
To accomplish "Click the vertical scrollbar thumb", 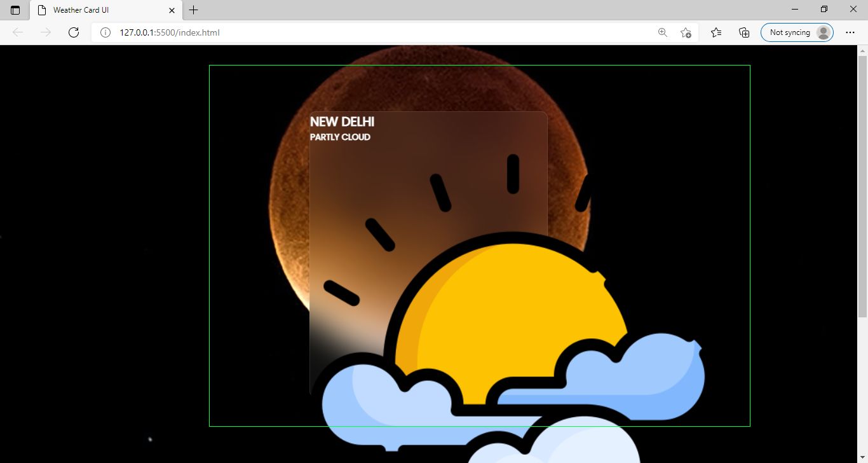I will point(862,187).
